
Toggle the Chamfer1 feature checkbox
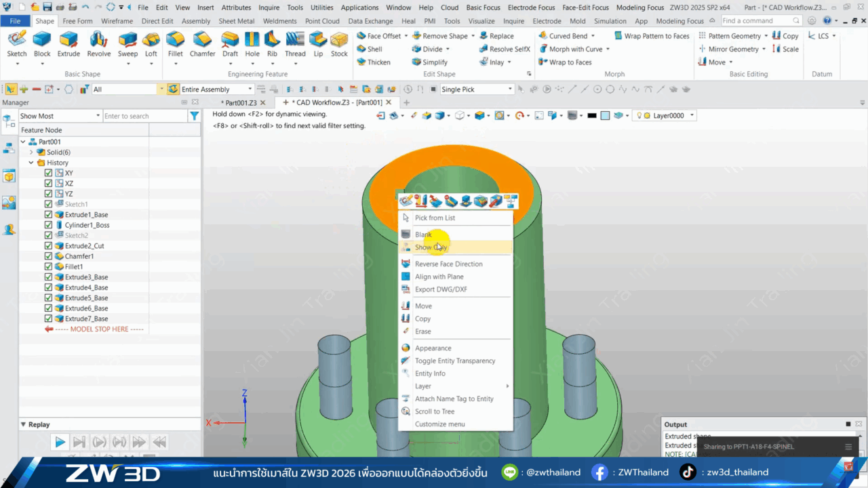(x=48, y=256)
